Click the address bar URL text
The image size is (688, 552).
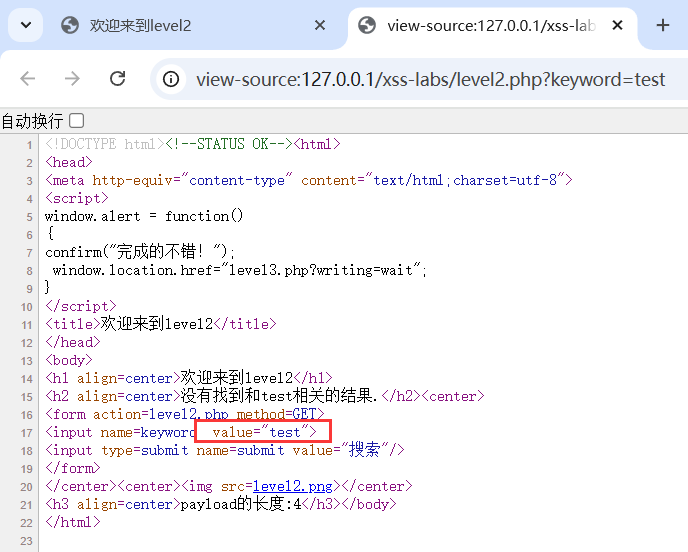[x=430, y=80]
